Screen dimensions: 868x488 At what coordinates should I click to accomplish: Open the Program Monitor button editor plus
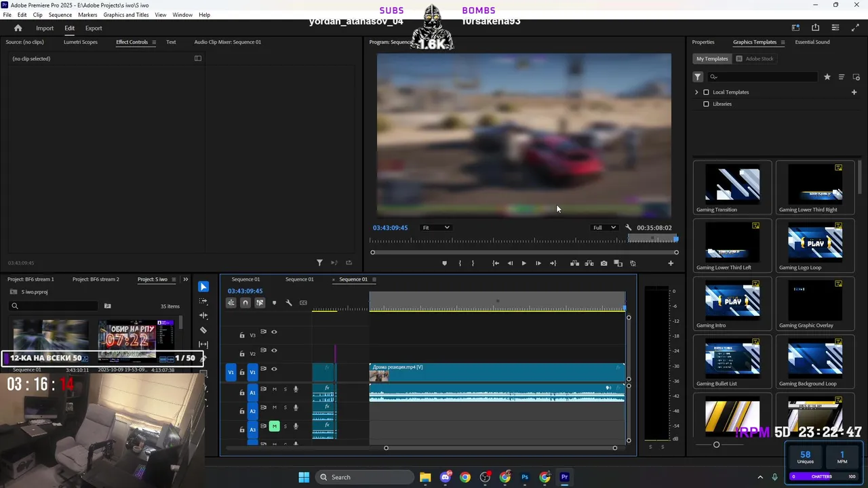[x=671, y=263]
